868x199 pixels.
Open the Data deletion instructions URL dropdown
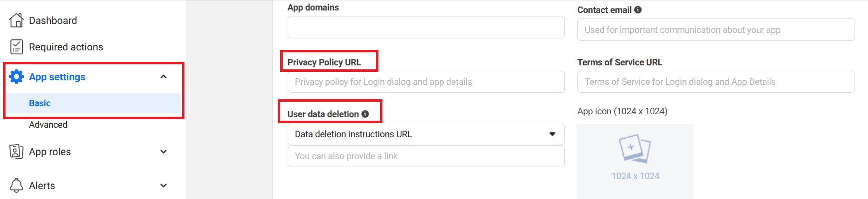[x=426, y=134]
